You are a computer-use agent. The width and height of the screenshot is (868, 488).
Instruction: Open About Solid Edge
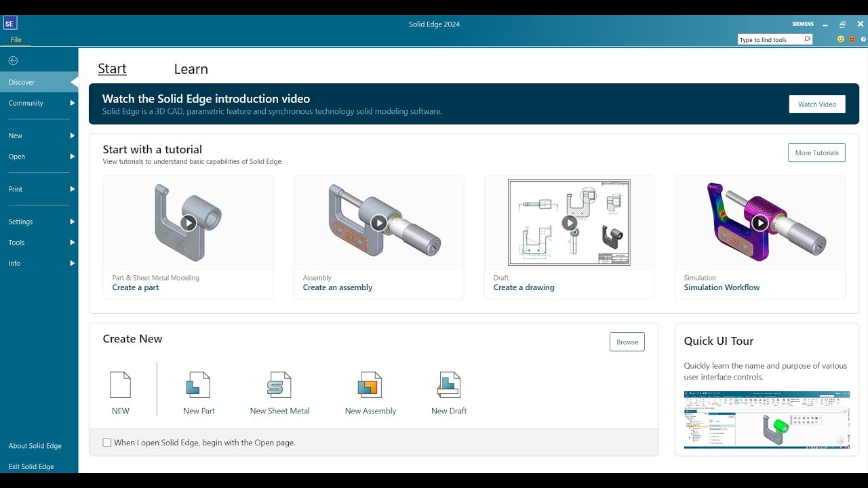35,446
